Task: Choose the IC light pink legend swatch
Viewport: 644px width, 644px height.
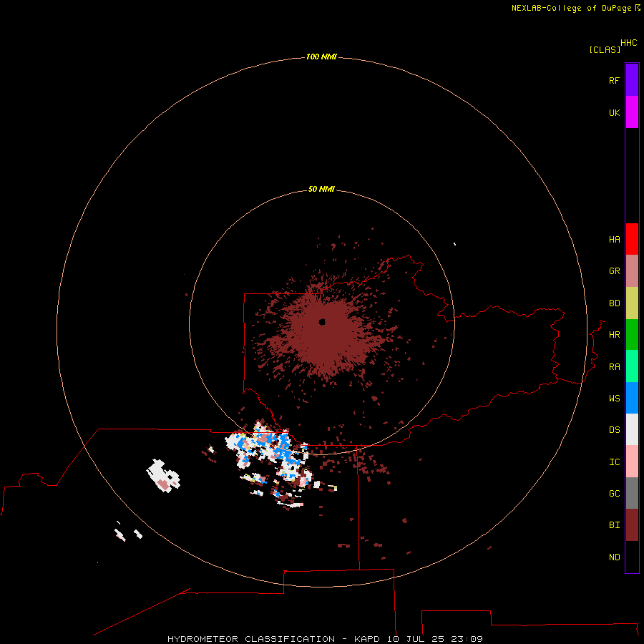Action: click(632, 462)
